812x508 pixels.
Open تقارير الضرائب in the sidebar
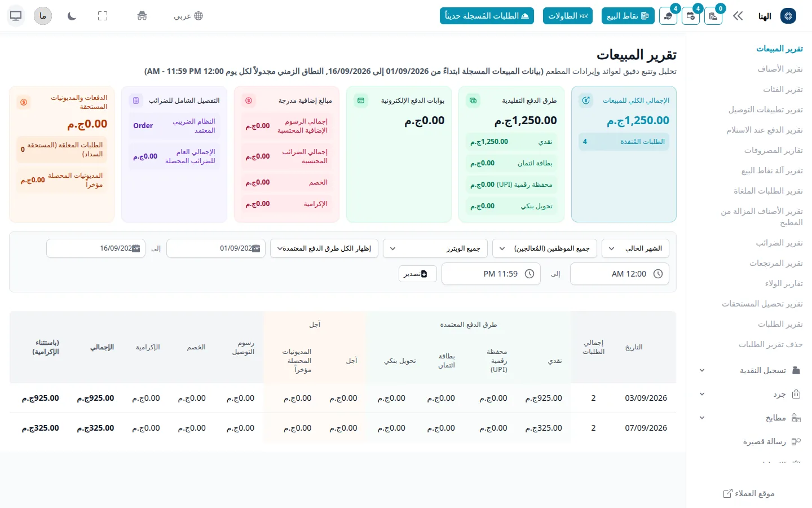(779, 243)
